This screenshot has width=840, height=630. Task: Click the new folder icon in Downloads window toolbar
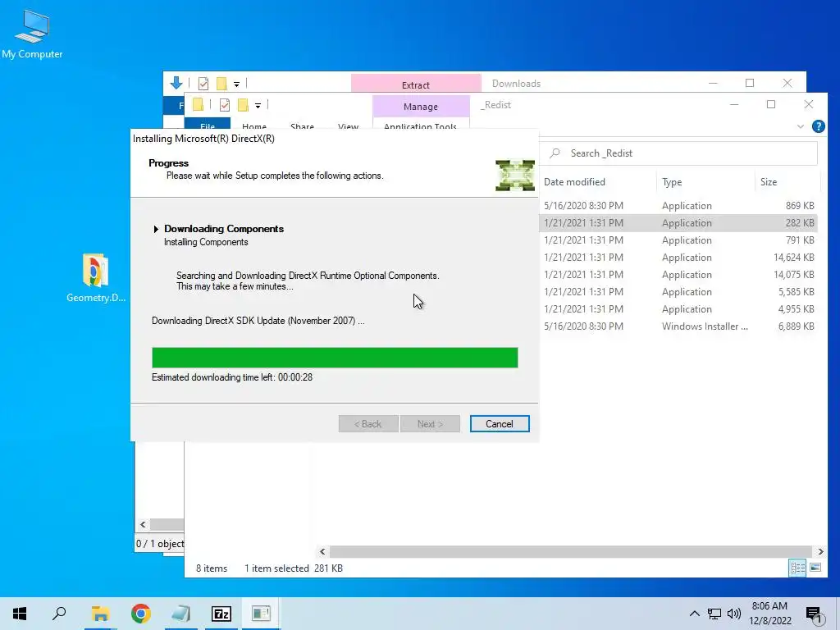coord(221,84)
